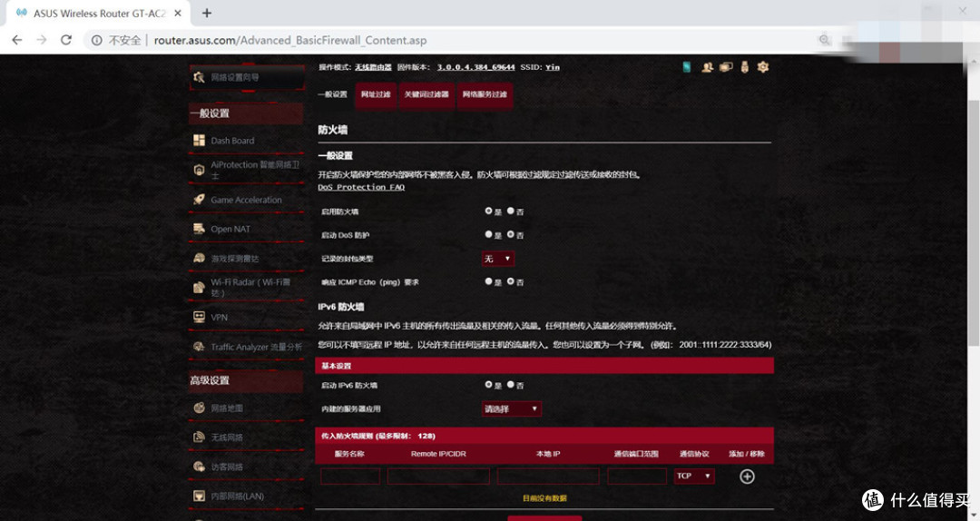This screenshot has width=980, height=521.
Task: Switch to the 关键词过滤器 (keyword filter) tab
Action: [x=426, y=95]
